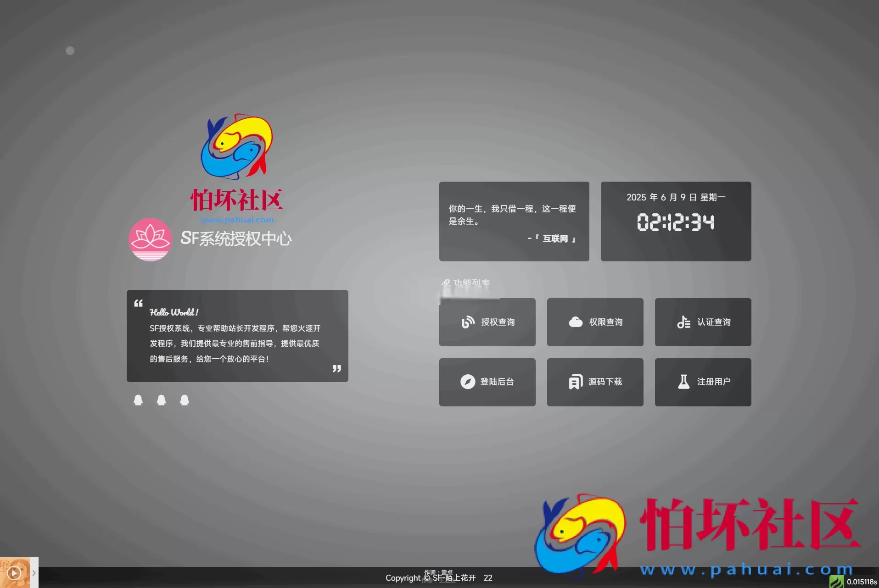Click the green icon beside 0.015118s
Screen dimensions: 879x588
click(836, 582)
